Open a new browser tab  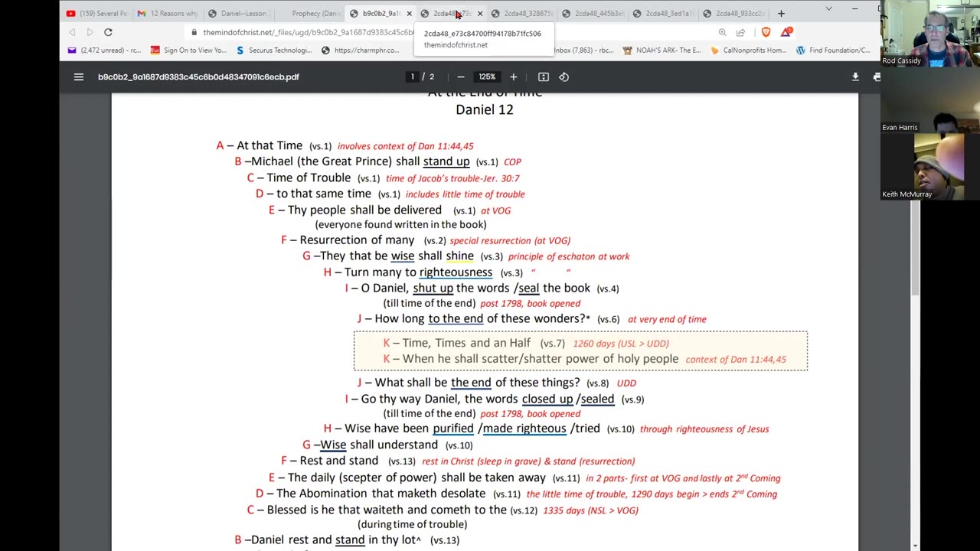[781, 13]
